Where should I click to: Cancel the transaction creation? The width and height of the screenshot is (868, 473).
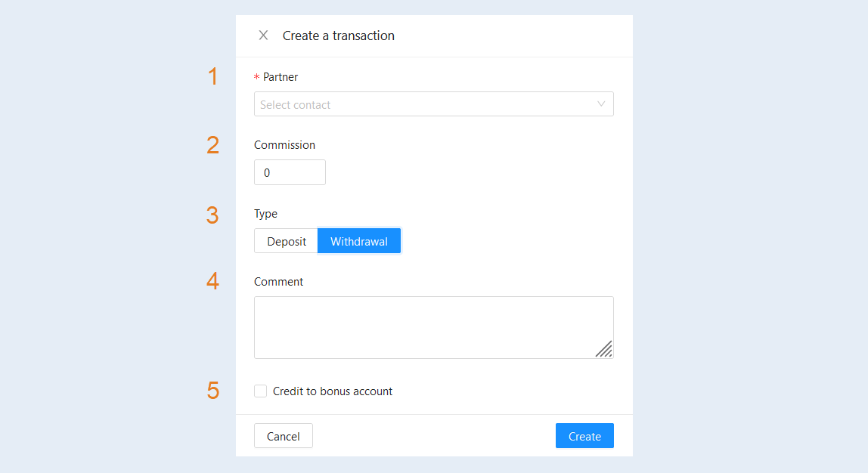[284, 436]
